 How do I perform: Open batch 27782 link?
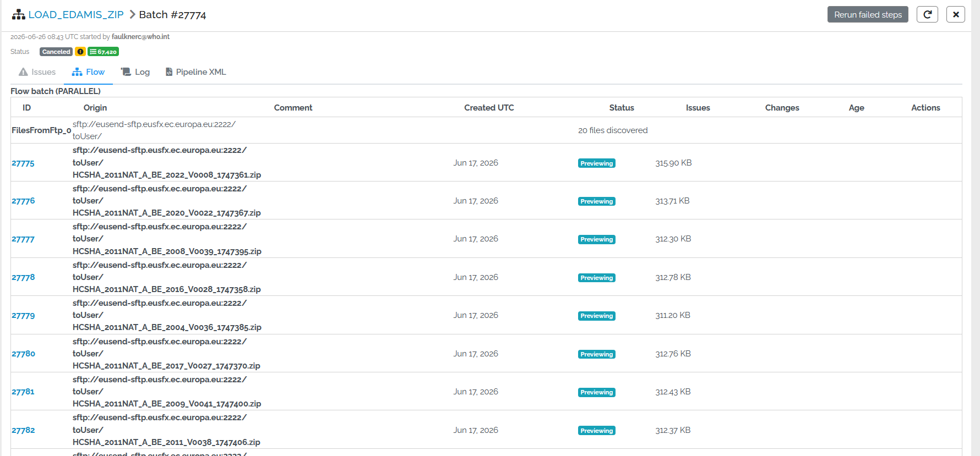(23, 430)
